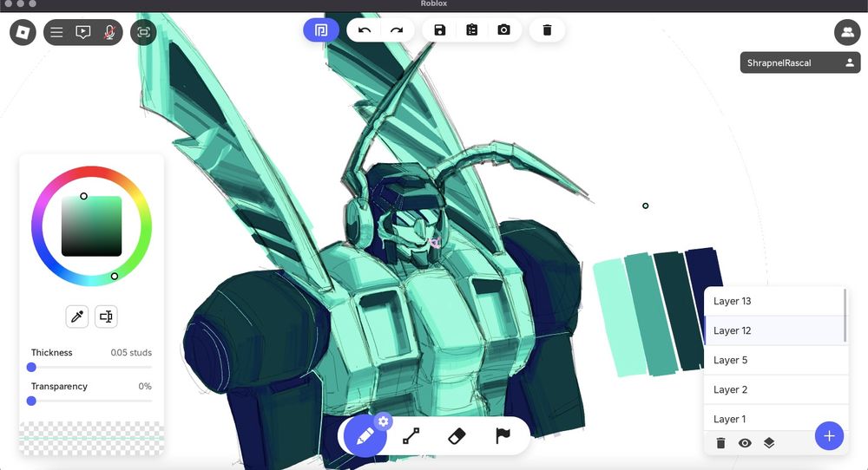Click the Transparency slider handle

point(31,401)
